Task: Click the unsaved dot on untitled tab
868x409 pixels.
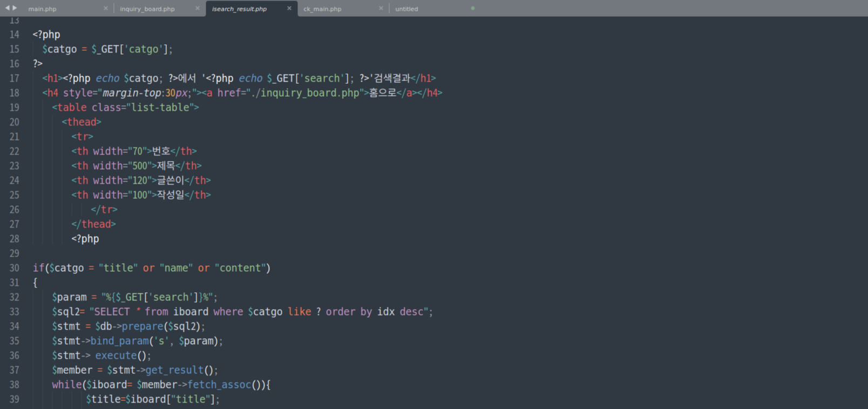Action: point(473,8)
